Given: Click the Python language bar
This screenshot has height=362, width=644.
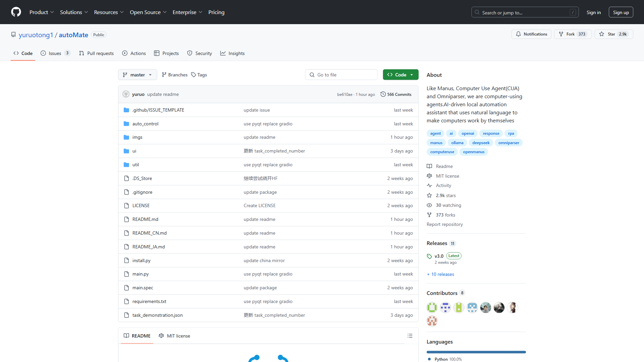Looking at the screenshot, I should tap(476, 352).
